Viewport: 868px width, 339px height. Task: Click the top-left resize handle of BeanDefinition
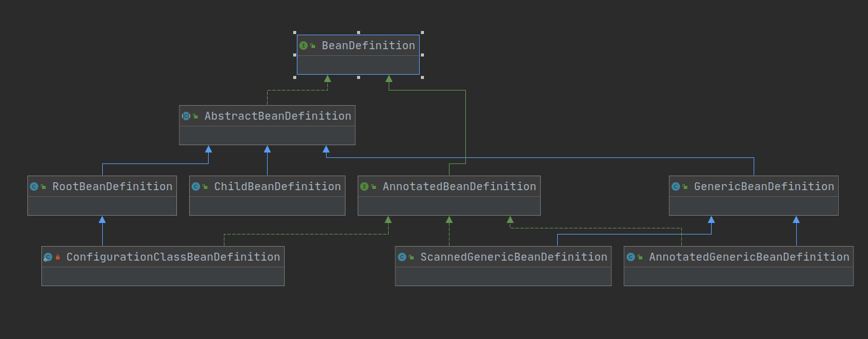pos(295,33)
